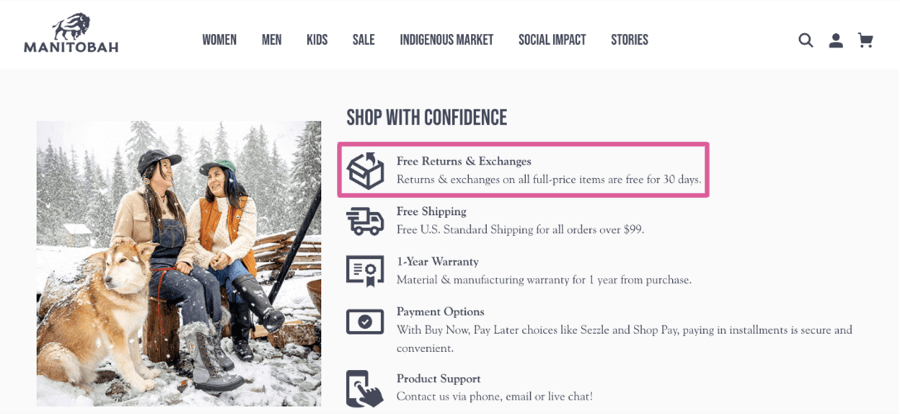Click the free shipping truck icon
Screen dimensions: 900x414
click(365, 222)
